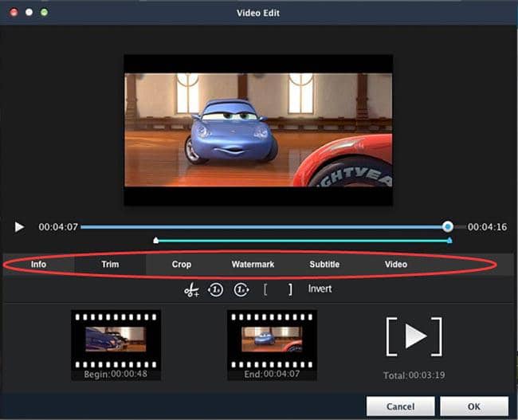Image resolution: width=518 pixels, height=420 pixels.
Task: Click the Begin:00:00:48 time label
Action: (116, 375)
